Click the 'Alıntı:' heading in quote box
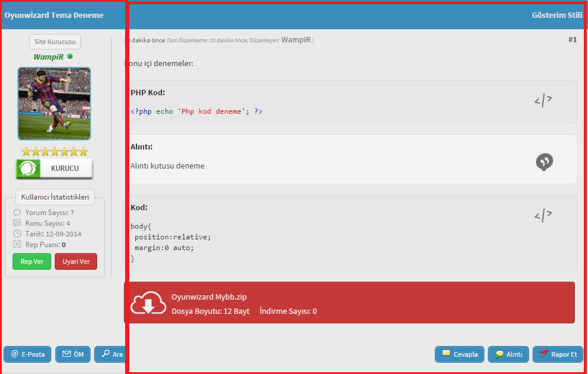This screenshot has height=374, width=588. (141, 147)
